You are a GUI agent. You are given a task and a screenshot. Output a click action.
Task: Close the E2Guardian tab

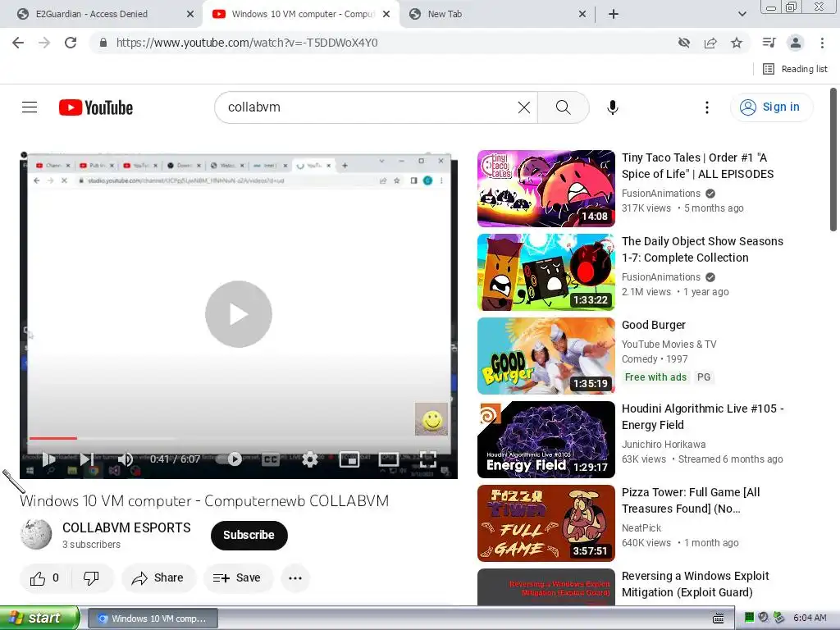tap(190, 15)
